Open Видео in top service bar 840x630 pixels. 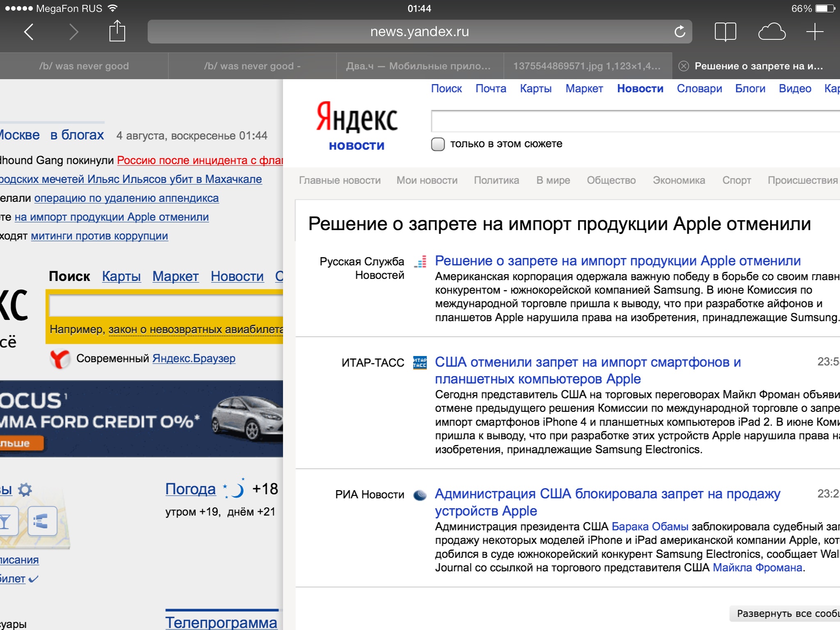pyautogui.click(x=795, y=89)
